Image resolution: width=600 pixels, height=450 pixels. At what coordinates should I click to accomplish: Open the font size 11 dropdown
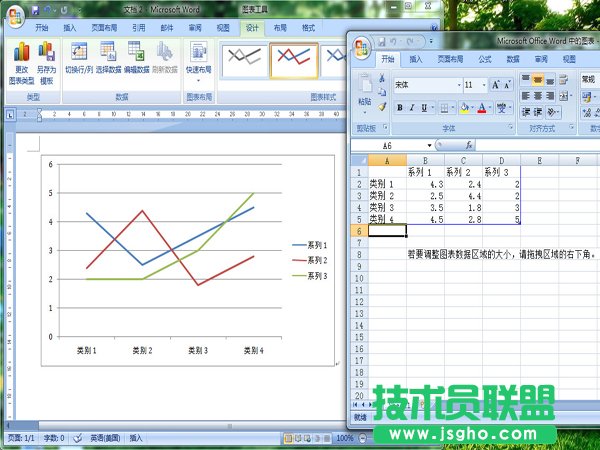(x=484, y=85)
